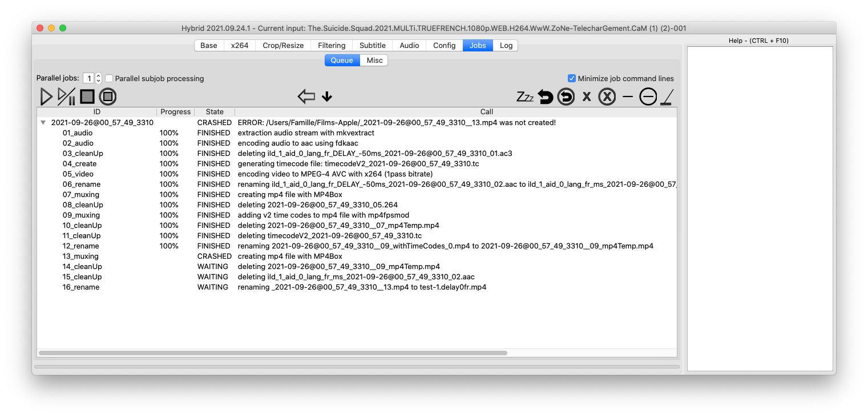
Task: Adjust Parallel jobs stepper arrows
Action: tap(98, 78)
